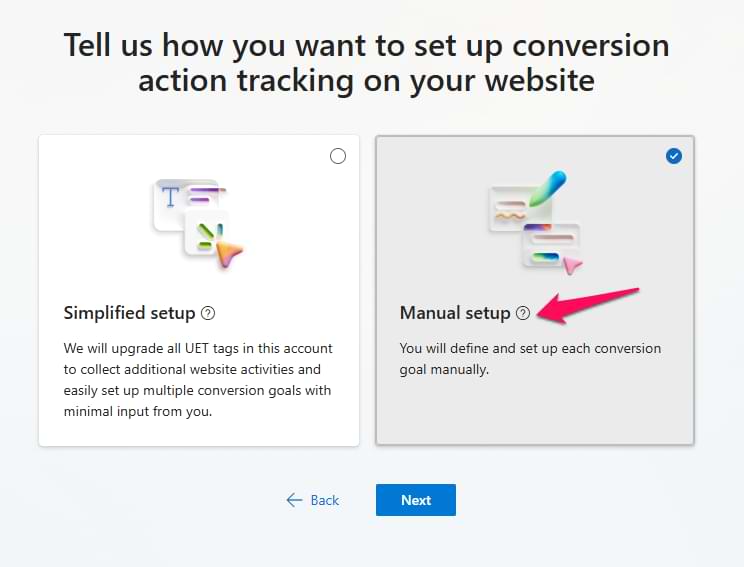The image size is (744, 567).
Task: Click the help icon beside Manual setup
Action: 523,313
